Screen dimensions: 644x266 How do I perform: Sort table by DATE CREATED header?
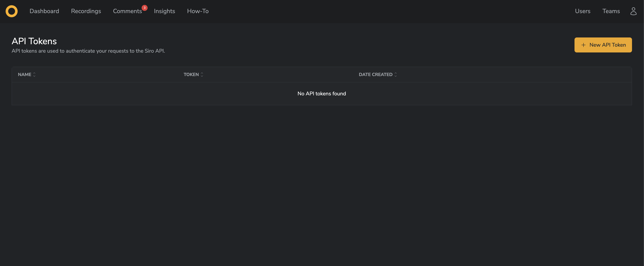coord(376,75)
